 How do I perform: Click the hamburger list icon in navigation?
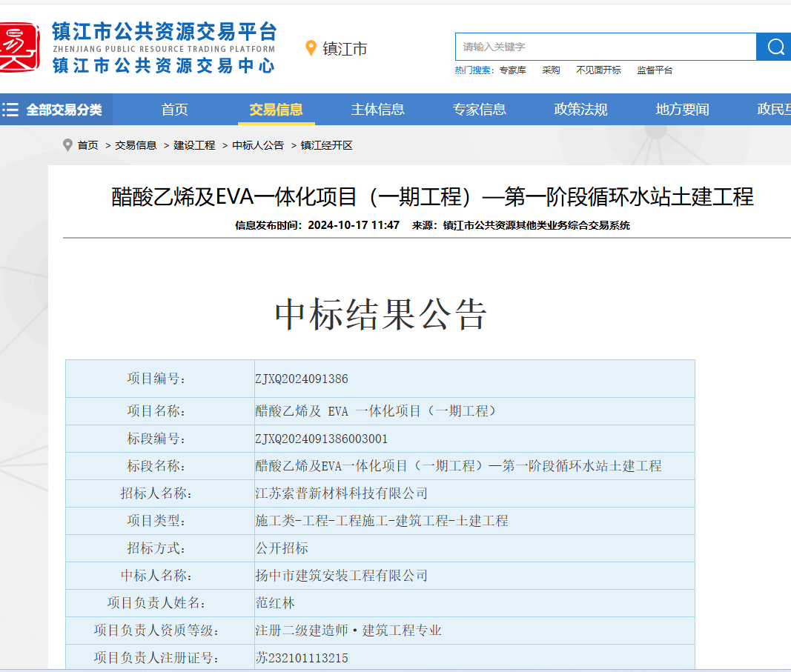[10, 110]
